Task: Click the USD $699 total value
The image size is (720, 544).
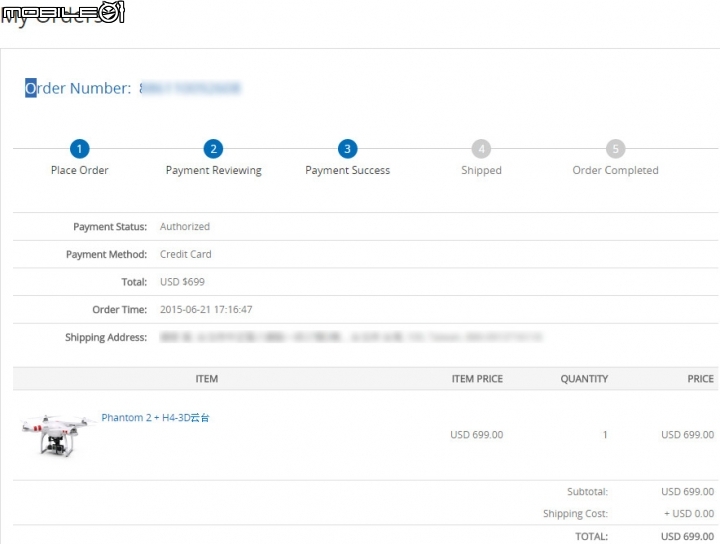Action: [182, 282]
